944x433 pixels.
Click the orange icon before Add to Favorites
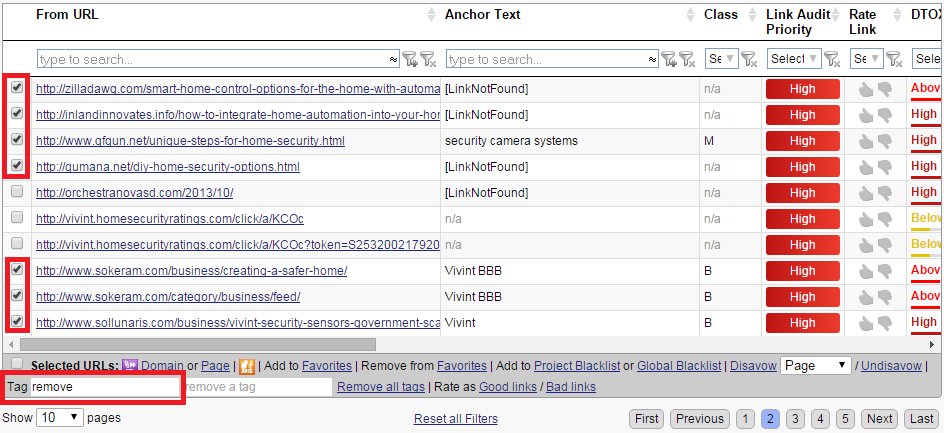click(247, 366)
